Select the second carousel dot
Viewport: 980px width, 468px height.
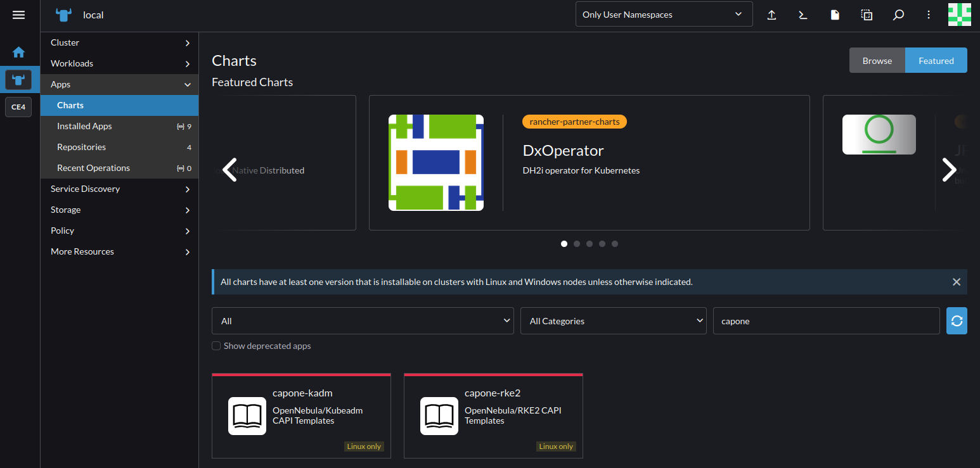point(577,244)
